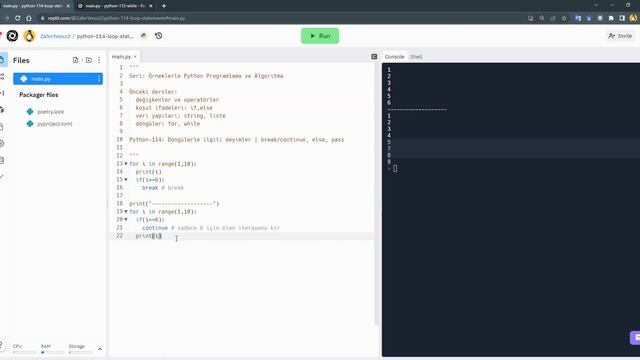
Task: Open the main.py row options menu
Action: point(99,79)
